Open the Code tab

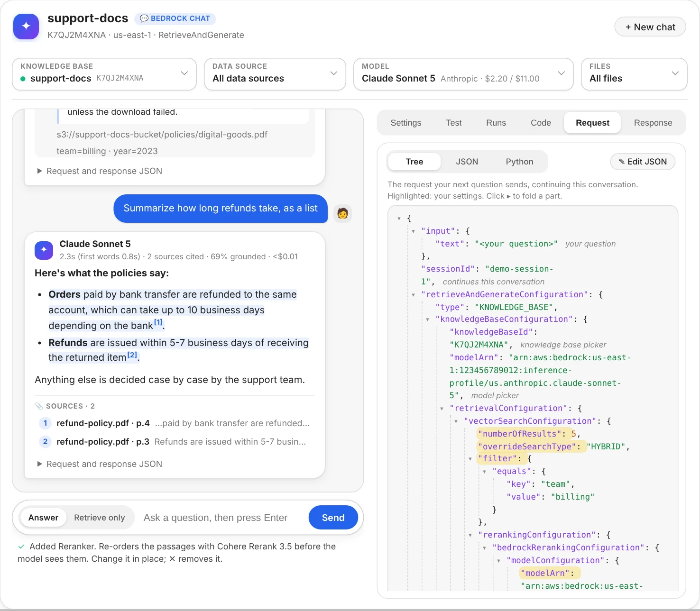(541, 123)
